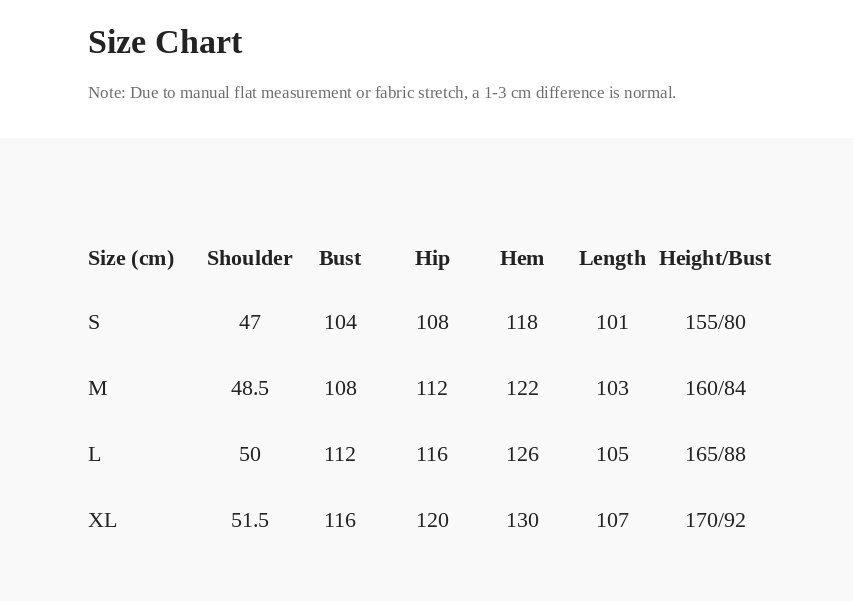Select the measurement note text
This screenshot has width=853, height=601.
point(382,92)
